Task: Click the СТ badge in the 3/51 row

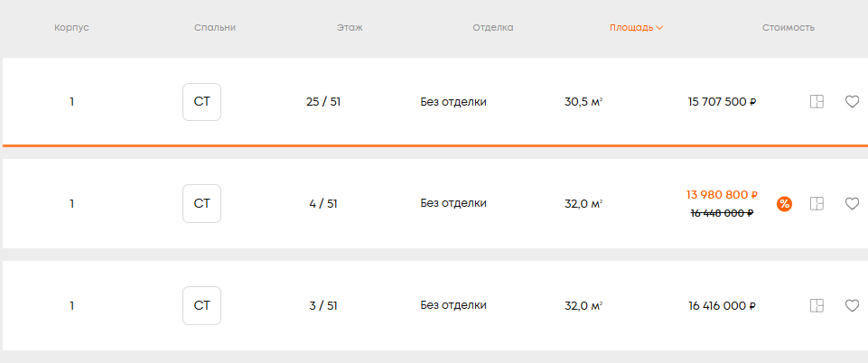Action: pyautogui.click(x=201, y=306)
